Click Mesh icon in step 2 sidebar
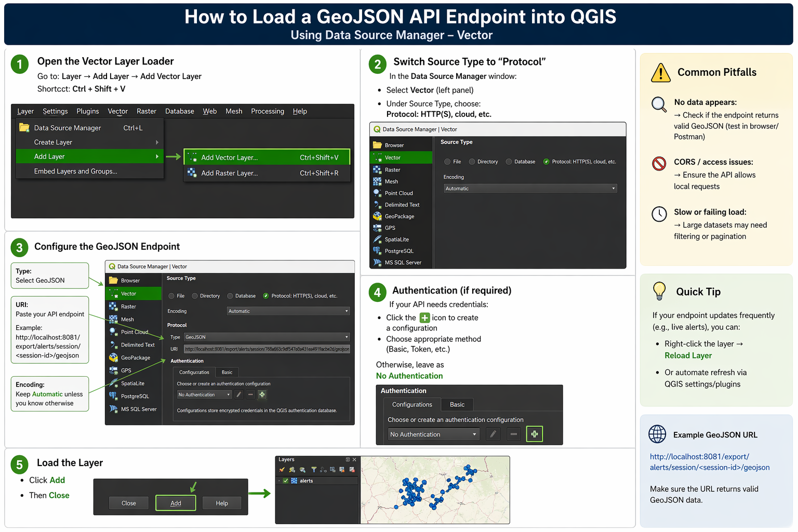This screenshot has width=798, height=532. pyautogui.click(x=377, y=181)
